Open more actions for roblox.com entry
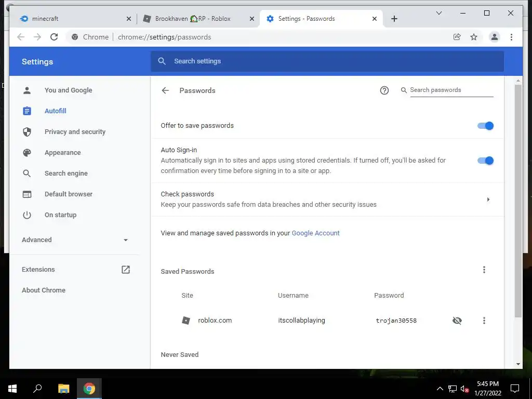This screenshot has height=399, width=532. coord(484,320)
